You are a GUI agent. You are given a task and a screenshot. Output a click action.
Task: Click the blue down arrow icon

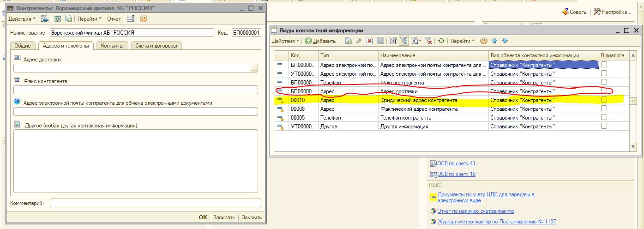[x=505, y=41]
